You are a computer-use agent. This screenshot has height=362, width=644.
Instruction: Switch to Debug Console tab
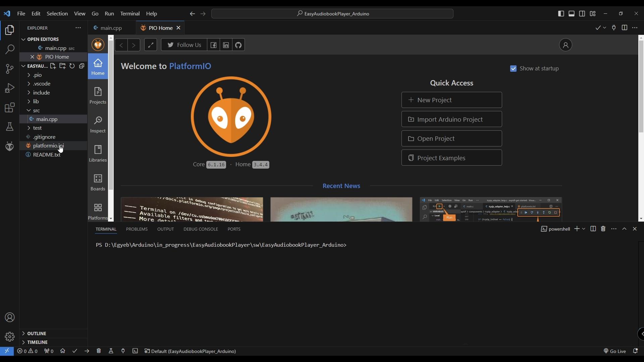[x=201, y=229]
